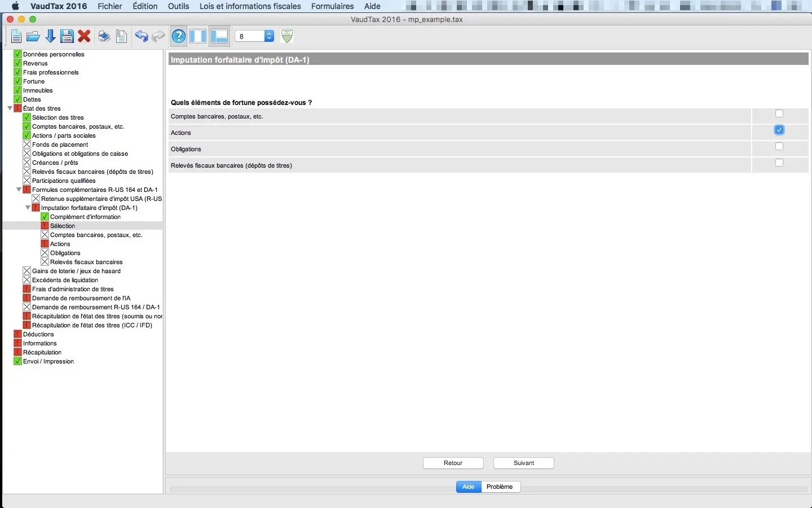Open the Outils menu
This screenshot has width=812, height=508.
point(179,6)
